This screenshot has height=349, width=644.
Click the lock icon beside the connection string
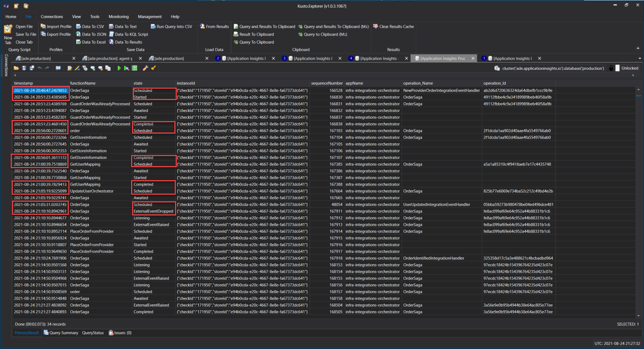(x=611, y=68)
